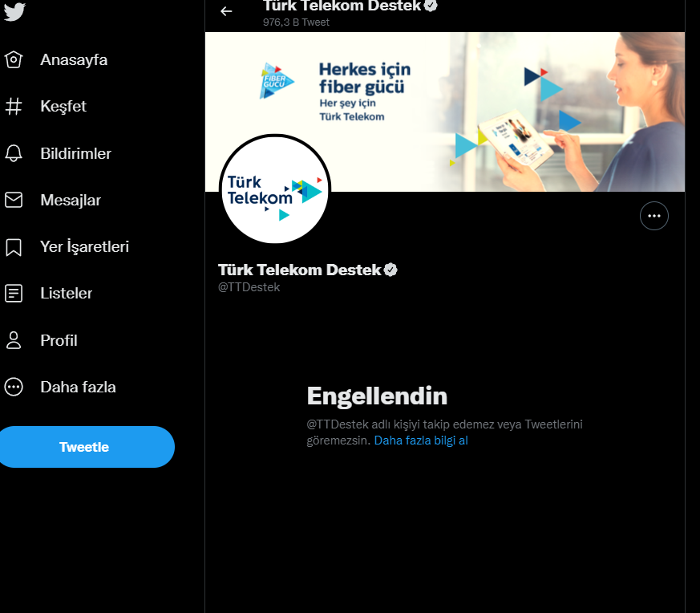View Türk Telekom profile picture

(275, 189)
